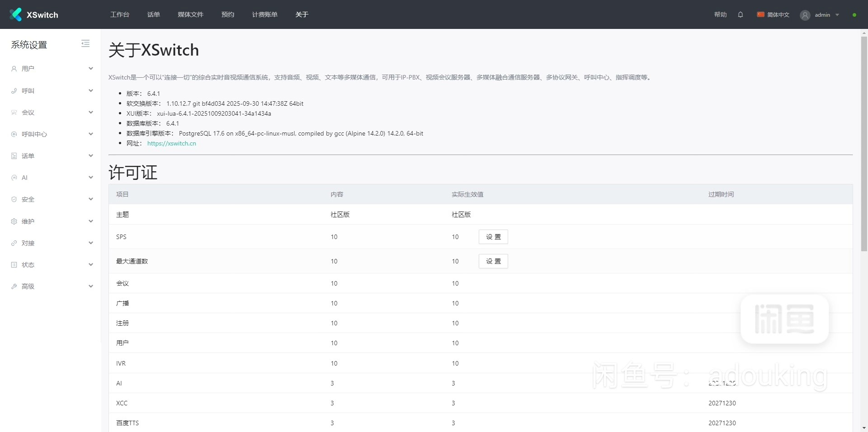Image resolution: width=868 pixels, height=432 pixels.
Task: Collapse the sidebar with the fold icon
Action: [x=85, y=43]
